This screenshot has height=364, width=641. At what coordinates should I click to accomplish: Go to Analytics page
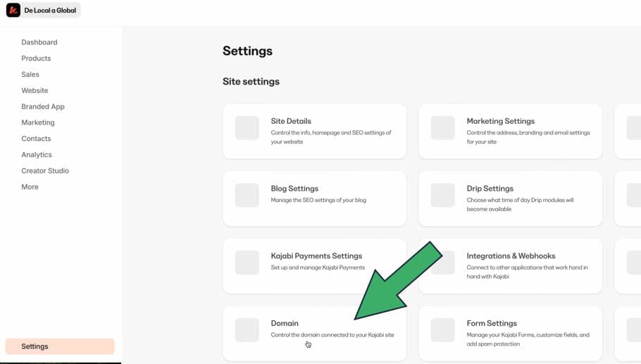coord(37,155)
